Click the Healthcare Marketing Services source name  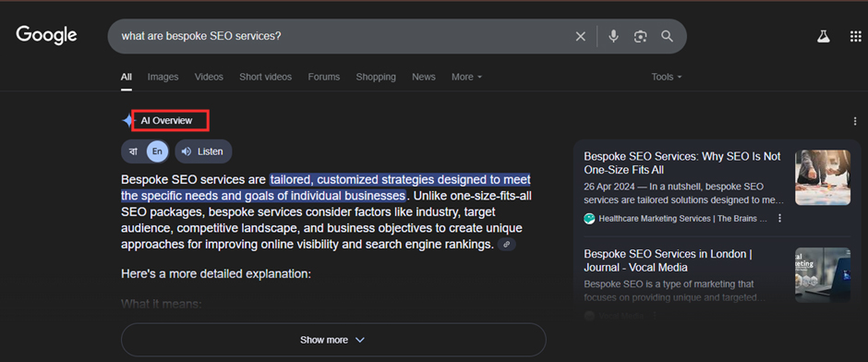click(682, 219)
